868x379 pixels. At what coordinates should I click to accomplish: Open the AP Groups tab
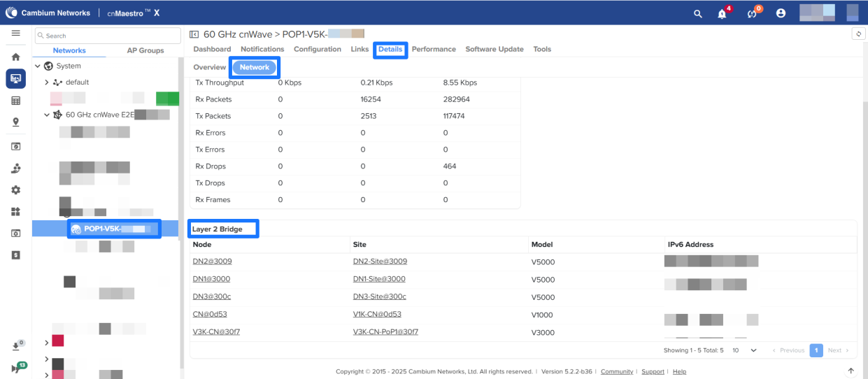click(x=145, y=50)
